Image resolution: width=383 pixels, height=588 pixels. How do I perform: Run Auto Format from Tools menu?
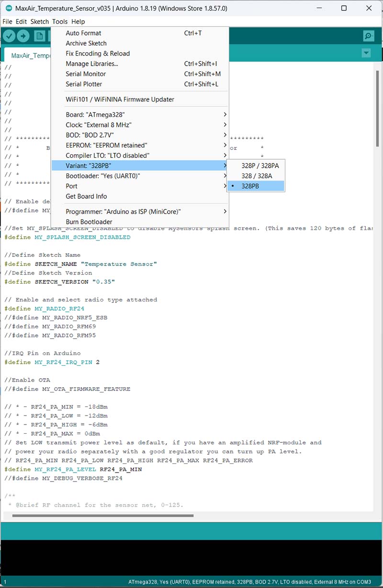coord(83,33)
